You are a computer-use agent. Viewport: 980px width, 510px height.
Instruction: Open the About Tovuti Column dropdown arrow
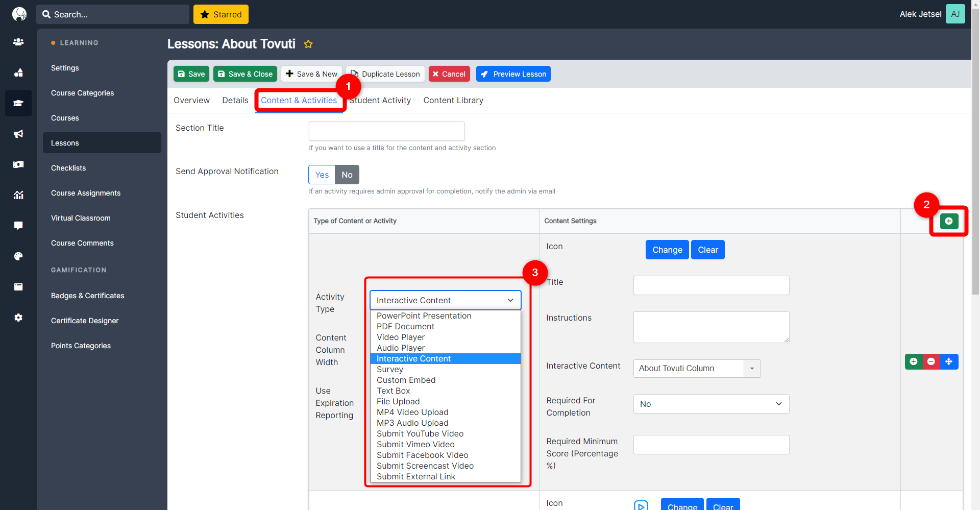(752, 369)
